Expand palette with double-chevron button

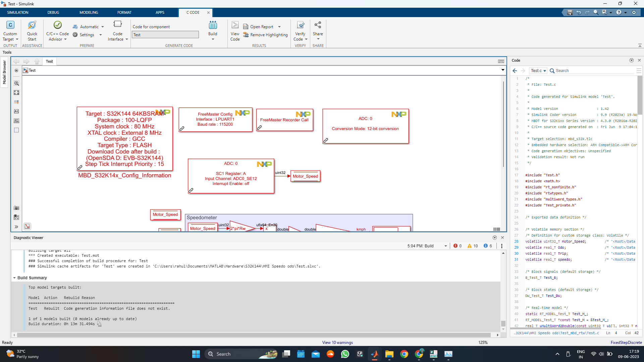[x=16, y=227]
